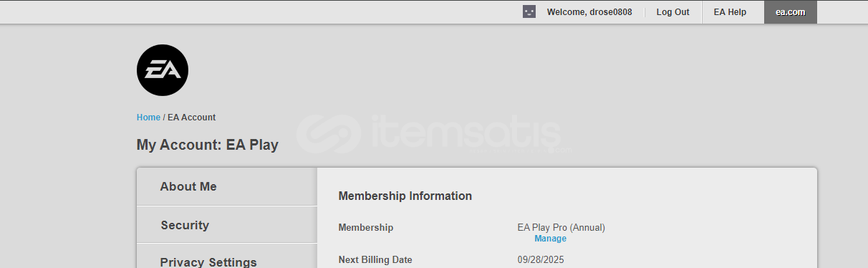
Task: Click the user avatar icon in top bar
Action: [x=529, y=11]
